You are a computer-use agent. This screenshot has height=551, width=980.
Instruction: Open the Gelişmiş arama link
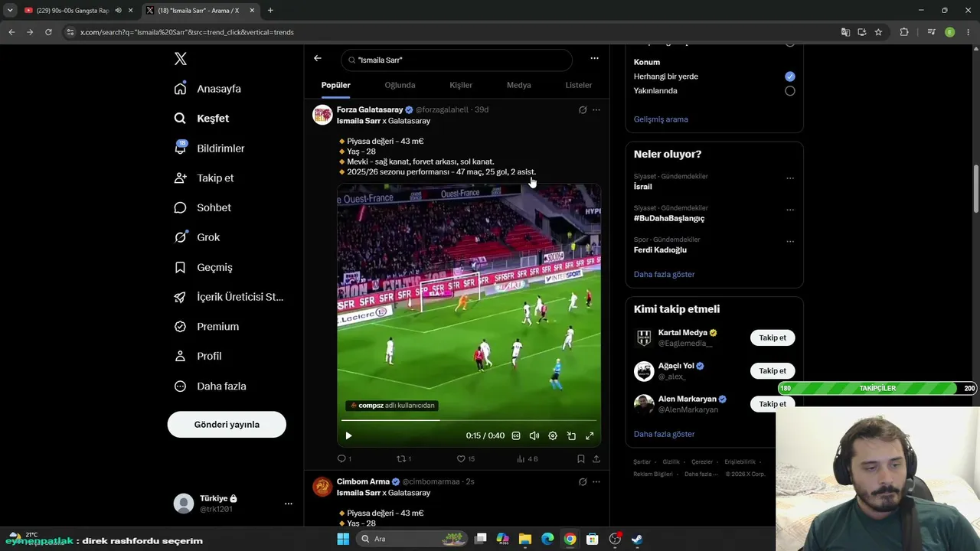pyautogui.click(x=661, y=119)
